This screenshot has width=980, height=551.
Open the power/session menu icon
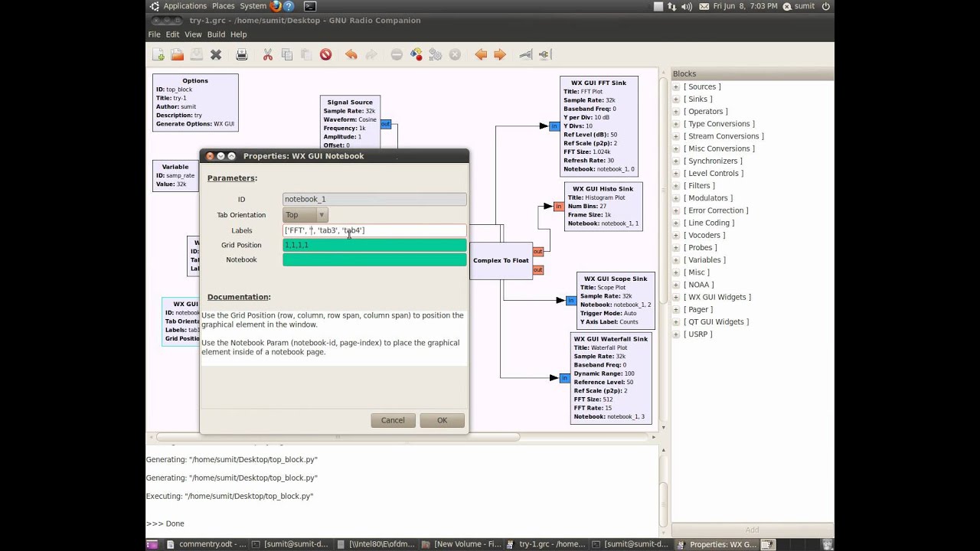(826, 6)
